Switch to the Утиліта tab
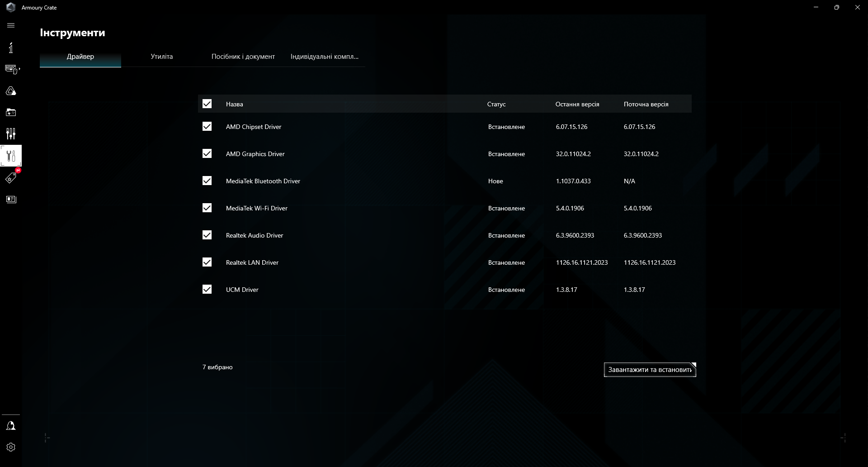This screenshot has width=868, height=467. pos(161,57)
